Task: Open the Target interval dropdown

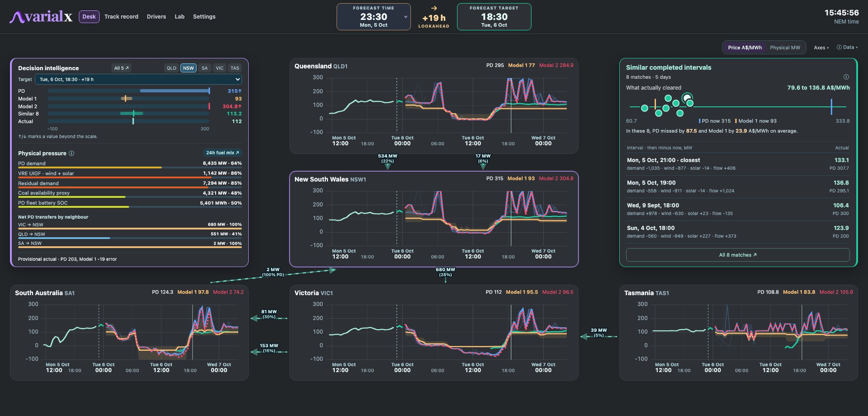Action: pos(138,79)
